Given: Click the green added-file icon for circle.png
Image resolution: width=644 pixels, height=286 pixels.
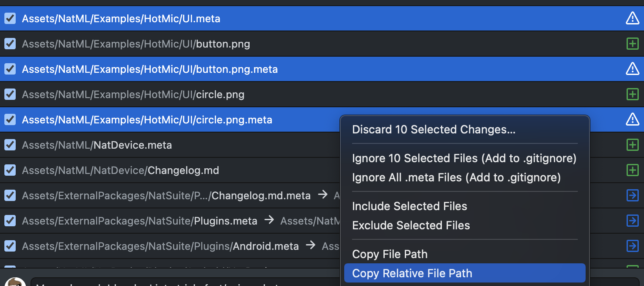Looking at the screenshot, I should [632, 94].
